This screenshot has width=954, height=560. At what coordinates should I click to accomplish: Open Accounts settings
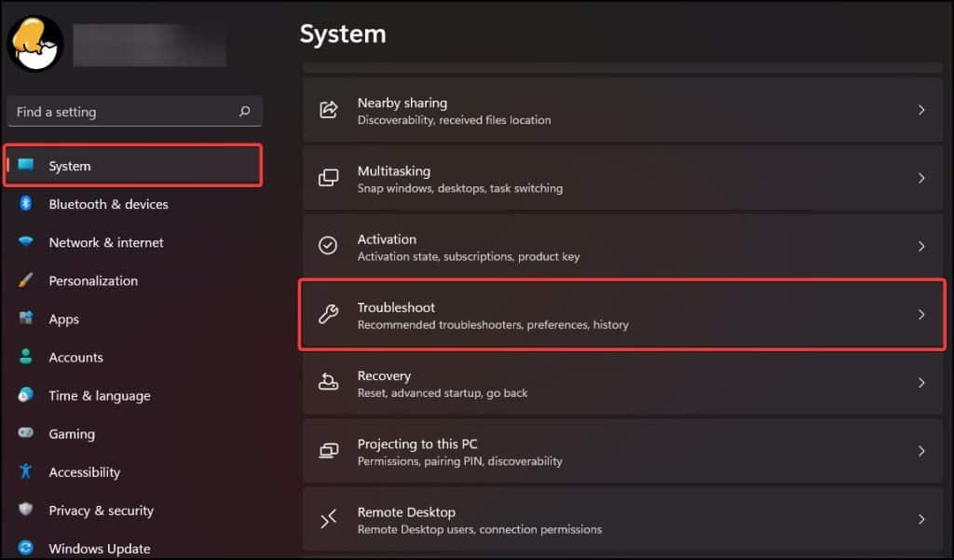(75, 357)
